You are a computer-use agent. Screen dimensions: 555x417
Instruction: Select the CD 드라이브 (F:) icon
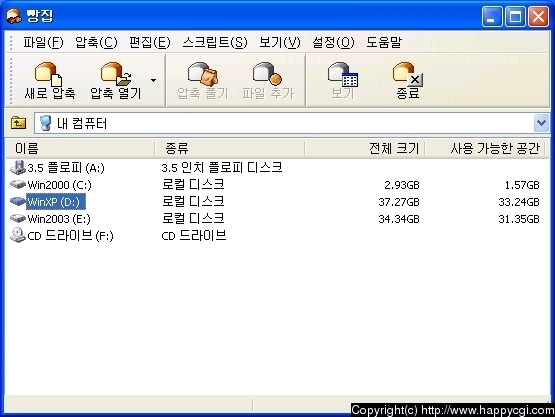click(18, 235)
